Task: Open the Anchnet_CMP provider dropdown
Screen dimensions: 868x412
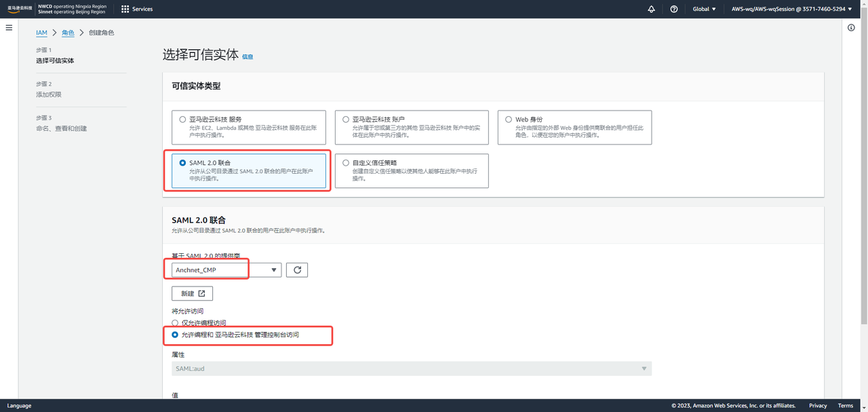Action: (x=226, y=269)
